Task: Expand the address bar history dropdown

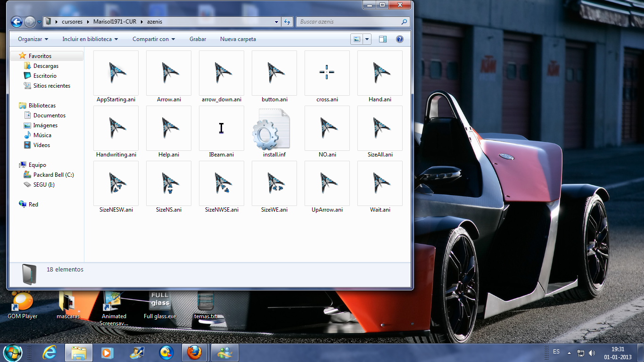Action: coord(277,22)
